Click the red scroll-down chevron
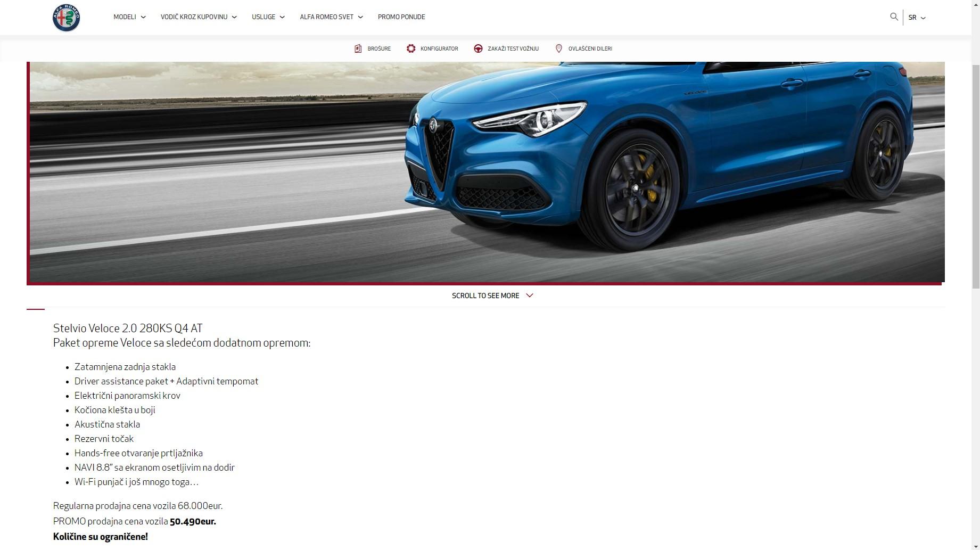This screenshot has width=980, height=550. point(529,295)
